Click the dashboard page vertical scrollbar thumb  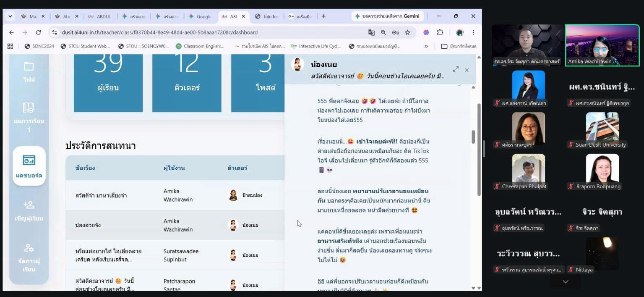(x=479, y=149)
